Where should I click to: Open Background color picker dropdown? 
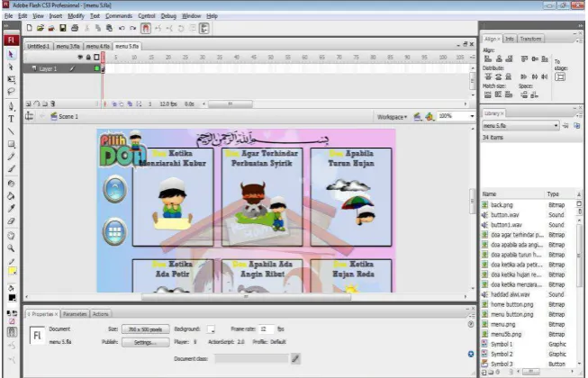(211, 329)
